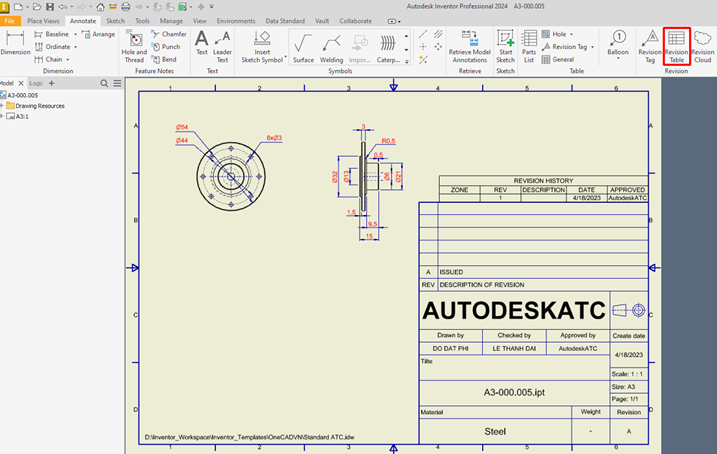Switch to iLogic browser tab
Image resolution: width=717 pixels, height=454 pixels.
click(36, 83)
